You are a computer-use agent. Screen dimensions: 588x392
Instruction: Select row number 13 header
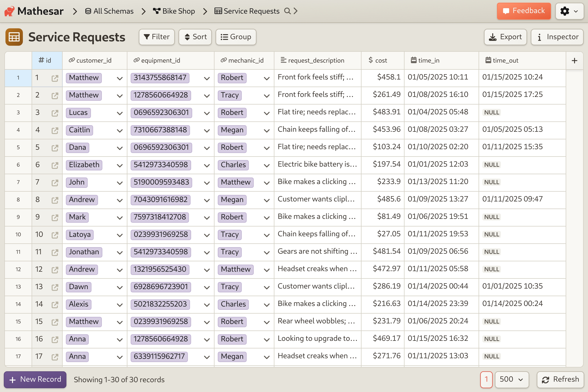tap(18, 287)
